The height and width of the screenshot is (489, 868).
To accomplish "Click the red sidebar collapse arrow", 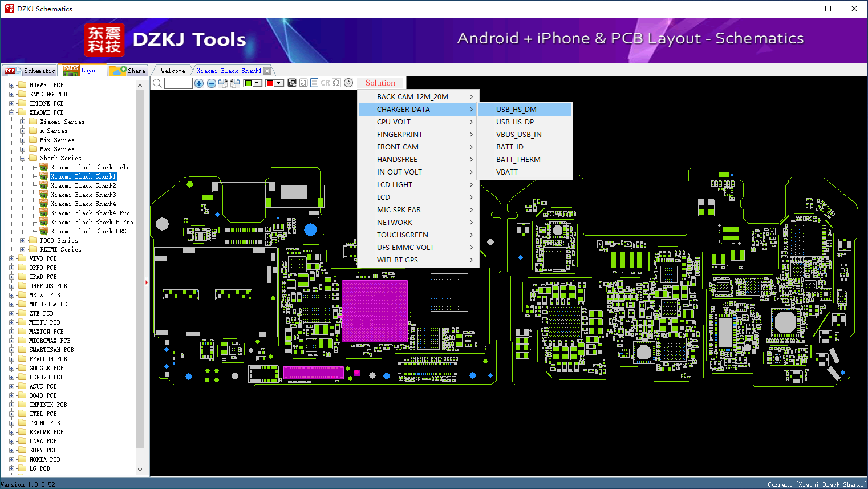I will [x=147, y=282].
